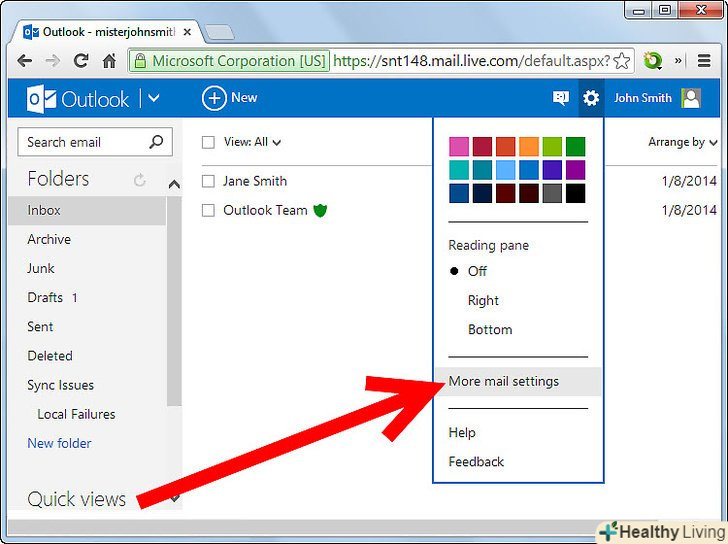Open the Local Failures subfolder
The width and height of the screenshot is (728, 544).
76,414
